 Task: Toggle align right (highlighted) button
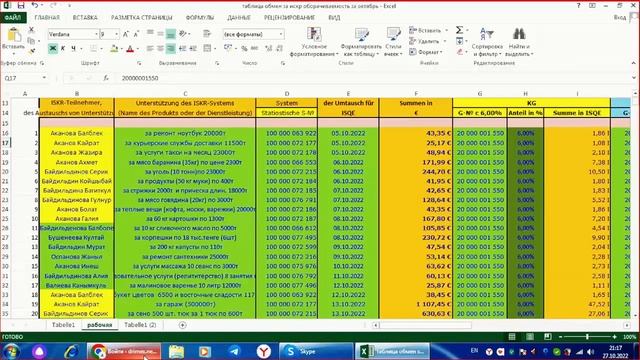tap(171, 49)
